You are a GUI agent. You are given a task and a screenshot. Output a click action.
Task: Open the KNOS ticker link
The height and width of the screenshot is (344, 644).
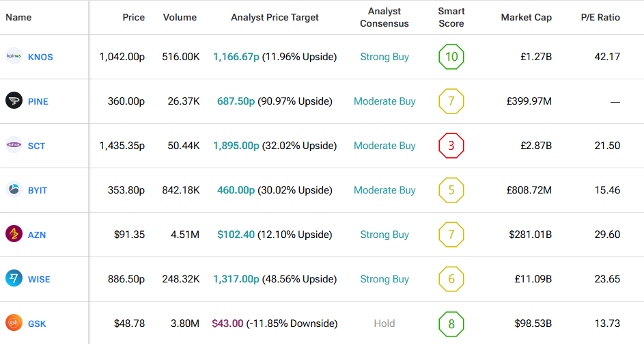(40, 57)
